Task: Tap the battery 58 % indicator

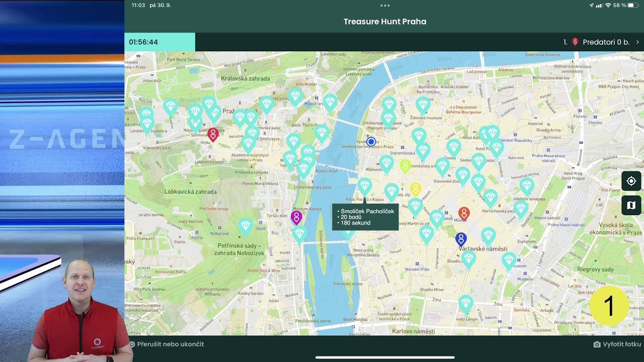Action: (x=626, y=5)
